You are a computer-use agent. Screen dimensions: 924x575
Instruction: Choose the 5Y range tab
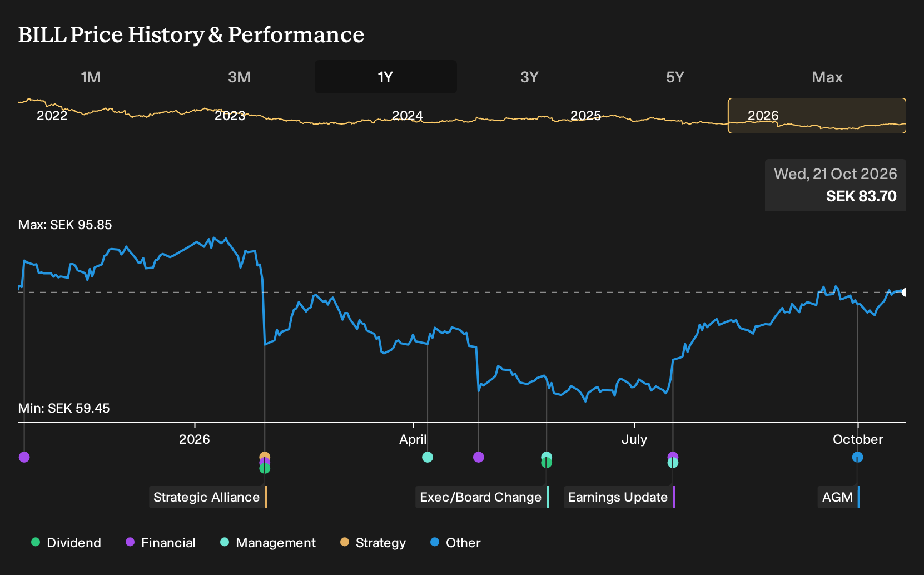675,77
